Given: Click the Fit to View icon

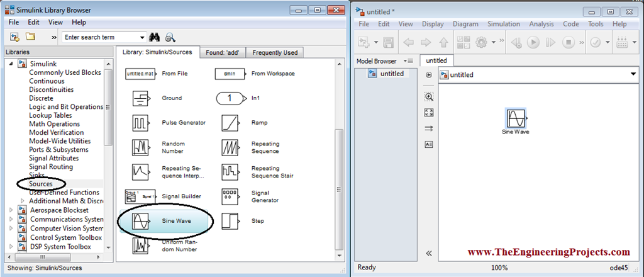Looking at the screenshot, I should pos(429,113).
